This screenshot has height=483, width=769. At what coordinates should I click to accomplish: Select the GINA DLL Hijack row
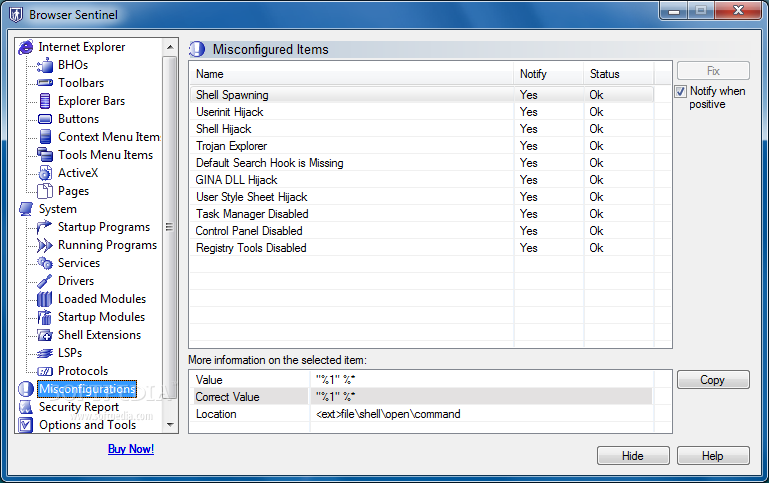click(422, 180)
